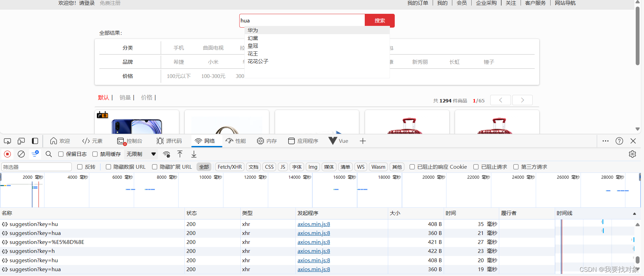Toggle the network filter icon
Image resolution: width=644 pixels, height=276 pixels.
click(35, 154)
